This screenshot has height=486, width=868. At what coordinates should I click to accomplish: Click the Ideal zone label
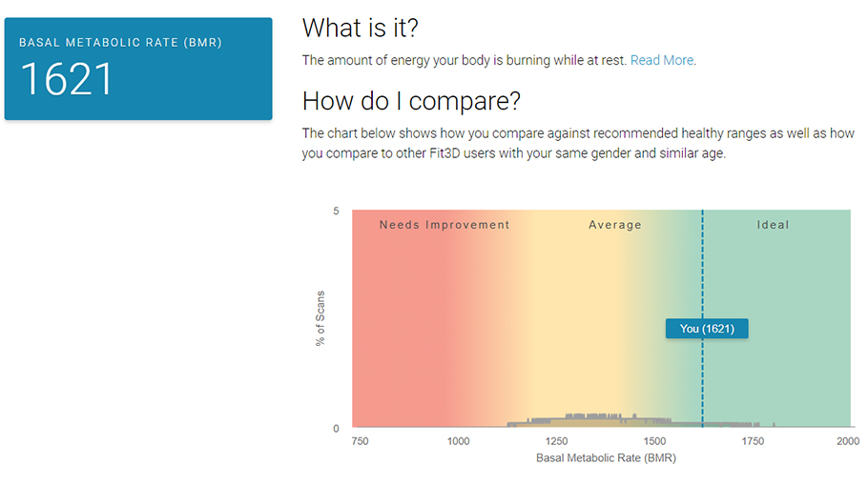pos(774,225)
